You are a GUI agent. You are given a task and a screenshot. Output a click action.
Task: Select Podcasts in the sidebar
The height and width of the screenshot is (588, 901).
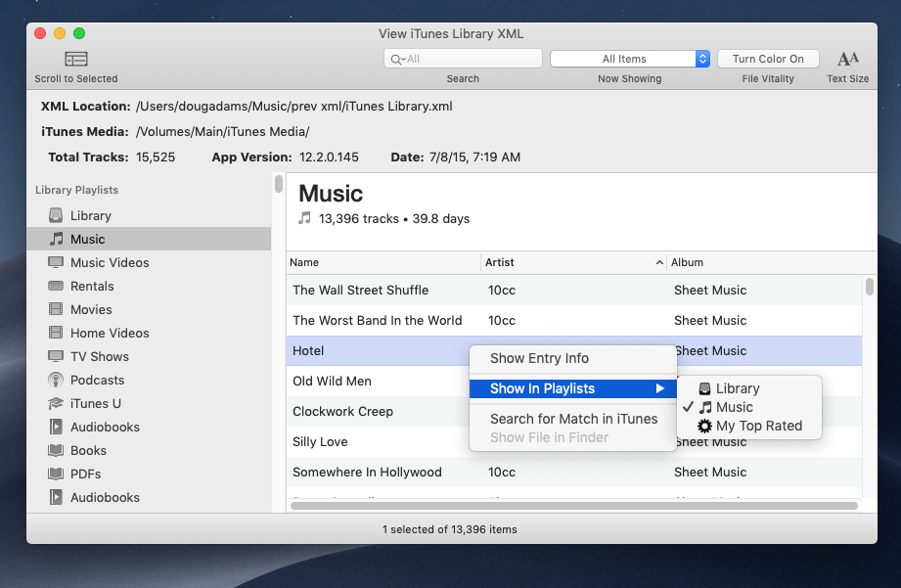click(149, 381)
